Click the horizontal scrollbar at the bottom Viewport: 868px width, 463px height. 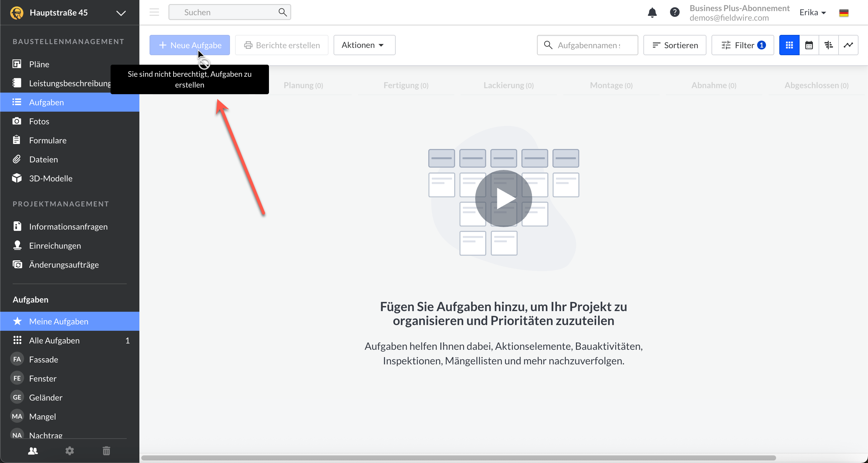click(x=458, y=458)
